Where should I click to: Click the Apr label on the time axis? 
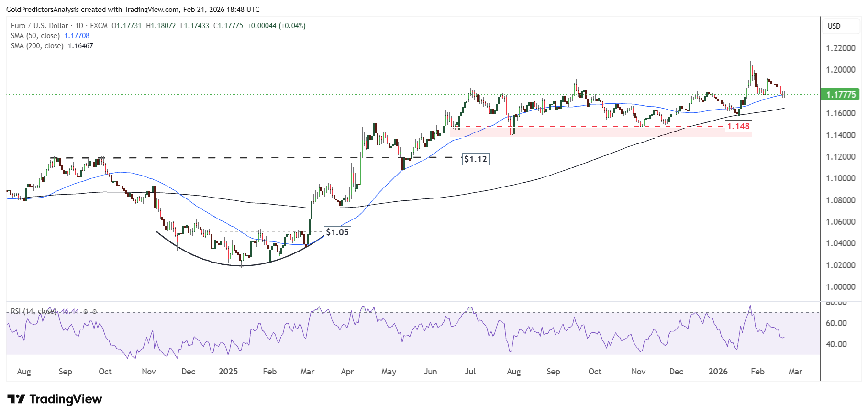pyautogui.click(x=347, y=372)
